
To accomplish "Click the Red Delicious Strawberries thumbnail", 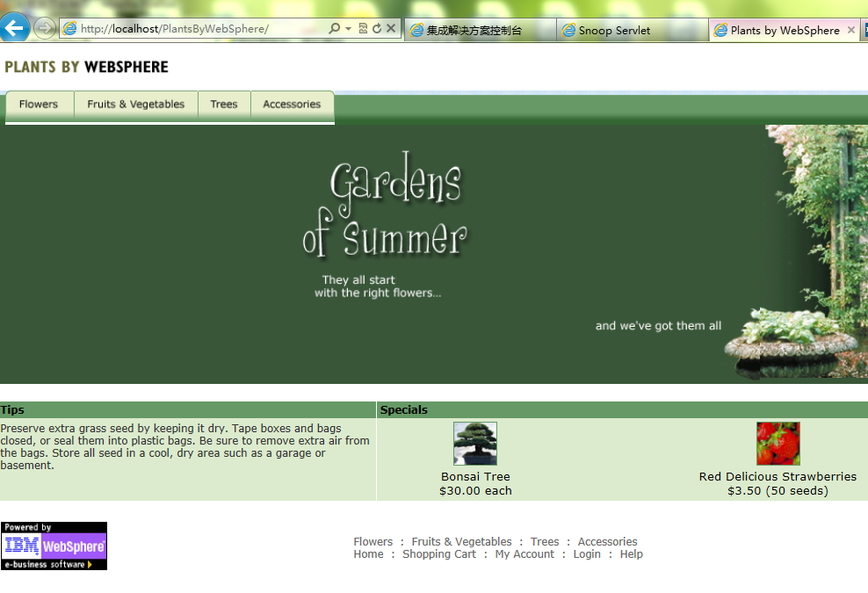I will (778, 444).
